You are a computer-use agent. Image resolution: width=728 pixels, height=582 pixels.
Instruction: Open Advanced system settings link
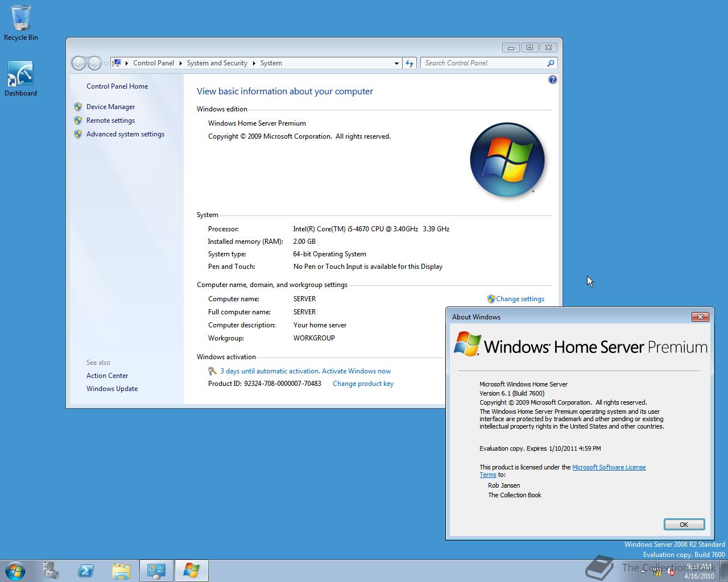pyautogui.click(x=126, y=134)
